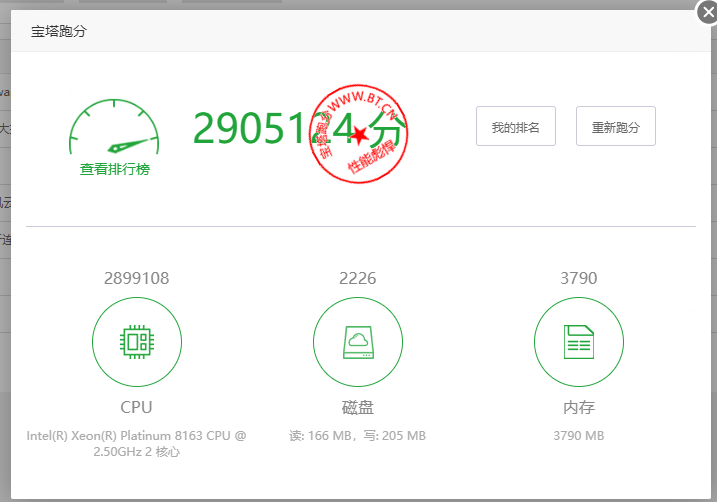The width and height of the screenshot is (717, 502).
Task: Select the disk score 2226
Action: (x=358, y=278)
